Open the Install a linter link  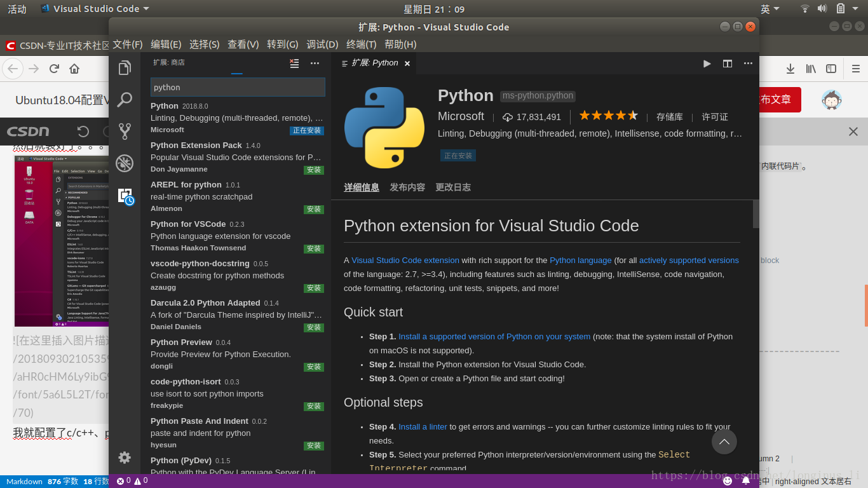(x=423, y=427)
